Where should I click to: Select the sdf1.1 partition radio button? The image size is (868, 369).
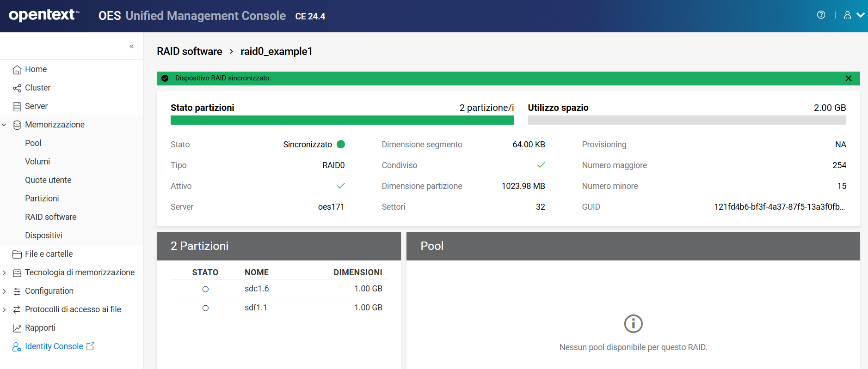[205, 308]
